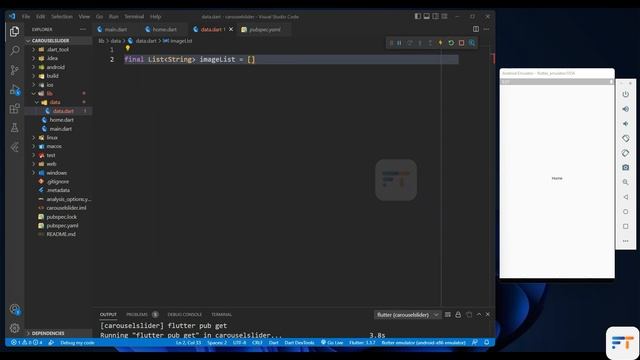The image size is (640, 360).
Task: Split the editor to the right
Action: 476,29
